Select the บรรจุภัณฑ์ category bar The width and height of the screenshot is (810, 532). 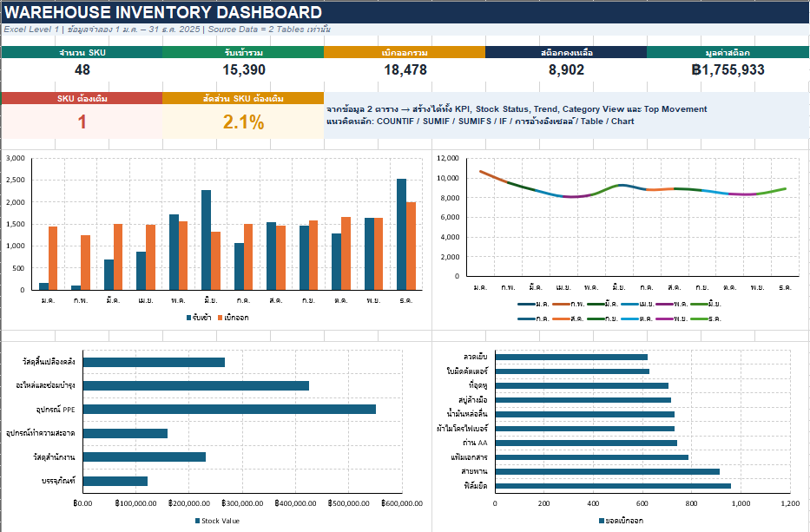(115, 481)
